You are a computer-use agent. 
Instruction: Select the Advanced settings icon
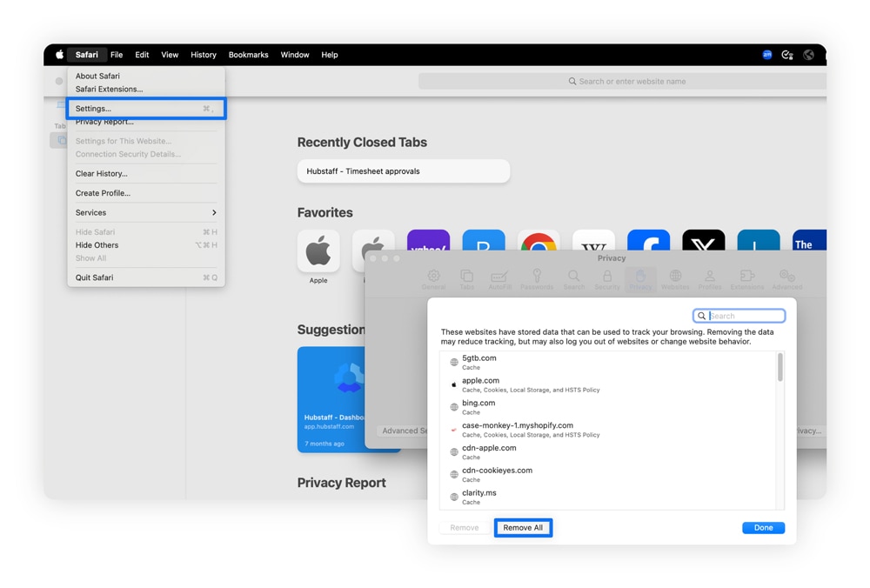point(786,277)
